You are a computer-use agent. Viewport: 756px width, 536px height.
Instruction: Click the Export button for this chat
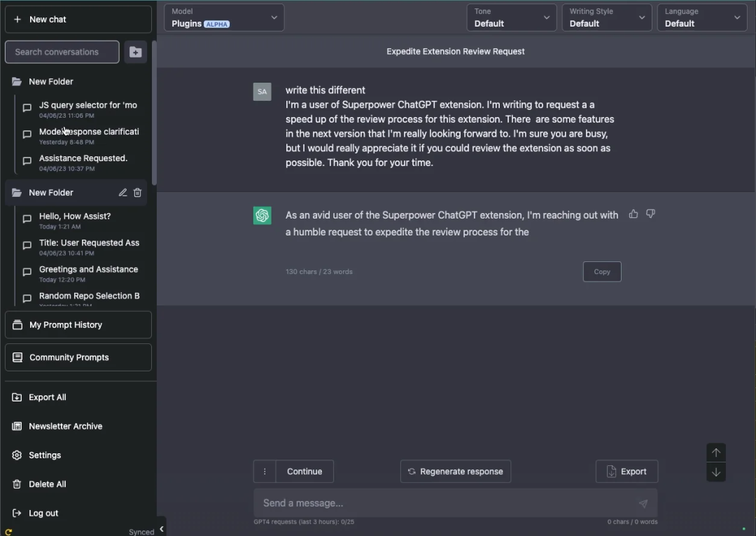(x=626, y=472)
